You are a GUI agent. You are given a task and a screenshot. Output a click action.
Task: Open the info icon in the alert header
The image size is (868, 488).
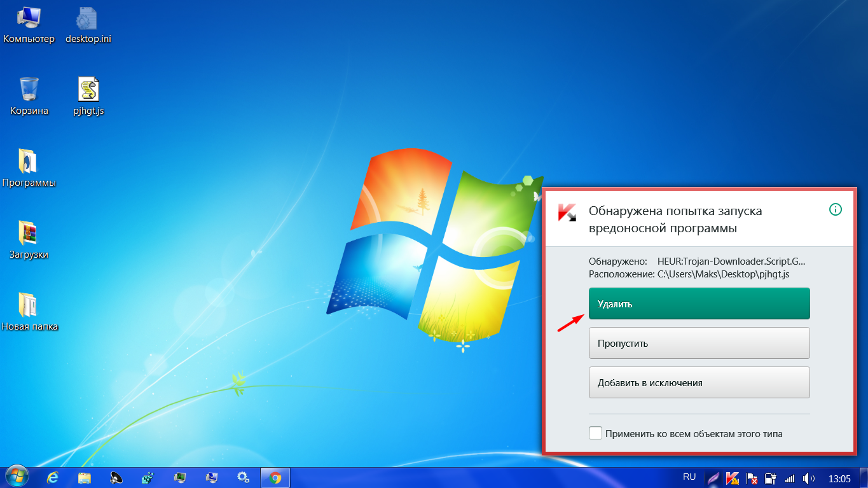click(836, 209)
